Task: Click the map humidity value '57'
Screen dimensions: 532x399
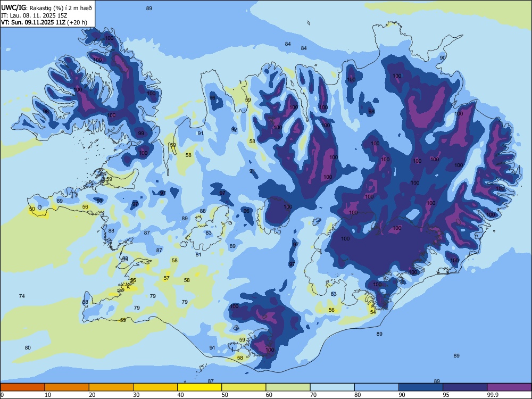Action: point(167,278)
